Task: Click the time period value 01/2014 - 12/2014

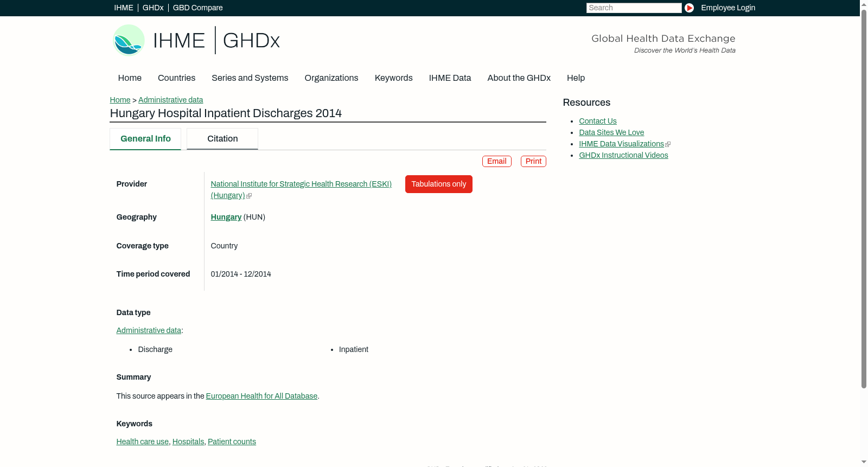Action: 241,274
